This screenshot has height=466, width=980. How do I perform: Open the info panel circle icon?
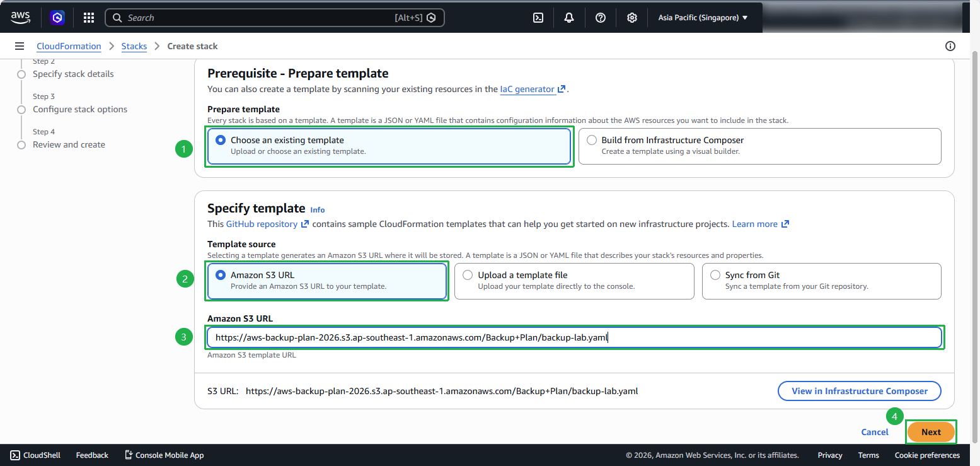click(x=950, y=46)
